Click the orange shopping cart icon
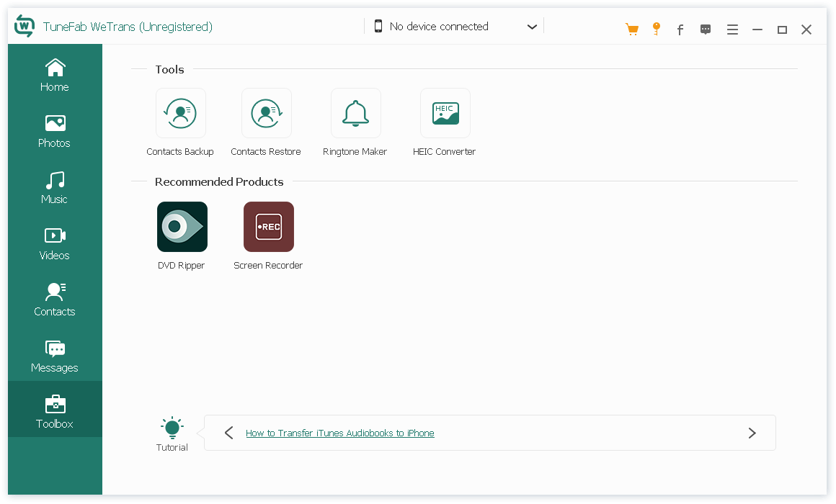This screenshot has width=836, height=504. point(632,29)
